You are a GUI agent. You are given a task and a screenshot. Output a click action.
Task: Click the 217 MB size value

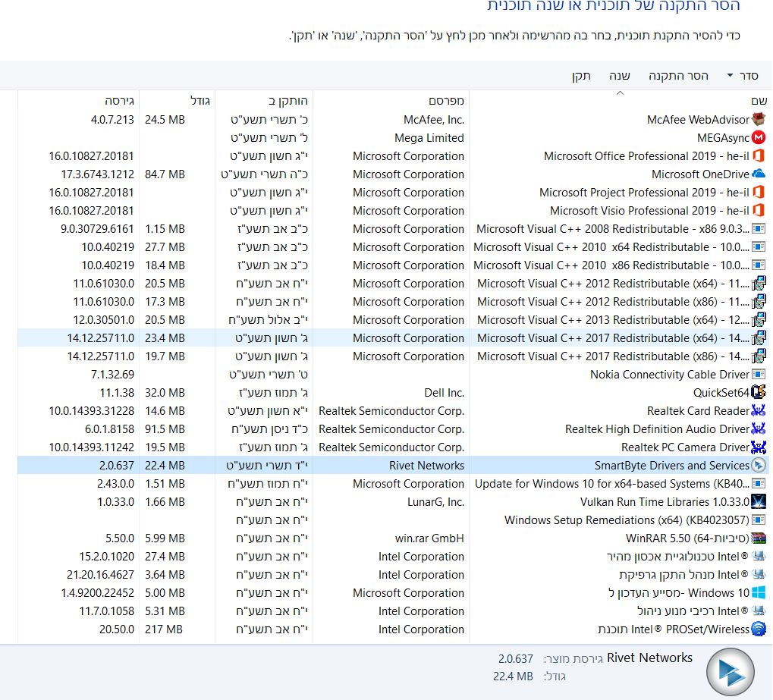pos(164,629)
